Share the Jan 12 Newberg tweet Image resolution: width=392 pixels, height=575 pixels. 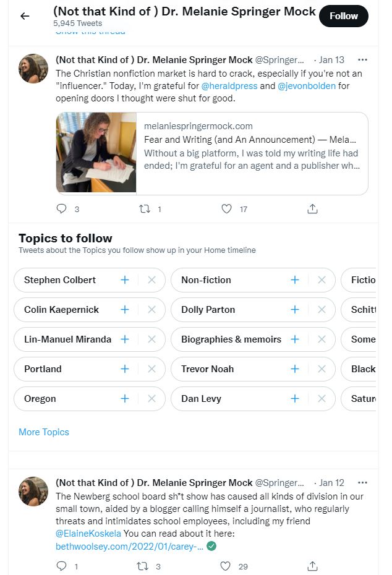click(x=312, y=566)
